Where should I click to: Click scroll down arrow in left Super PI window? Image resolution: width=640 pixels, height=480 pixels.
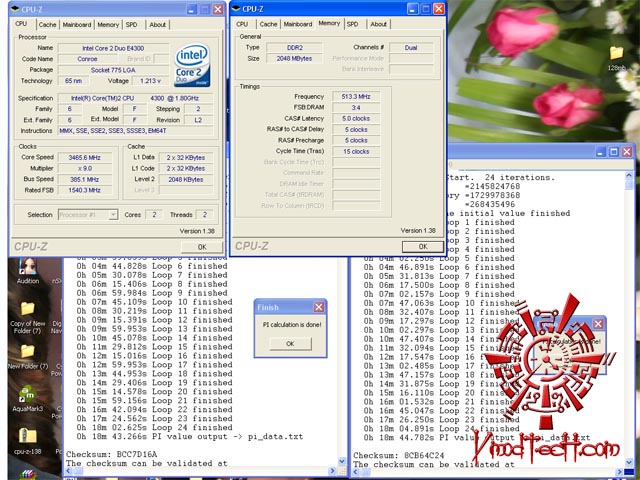[342, 460]
